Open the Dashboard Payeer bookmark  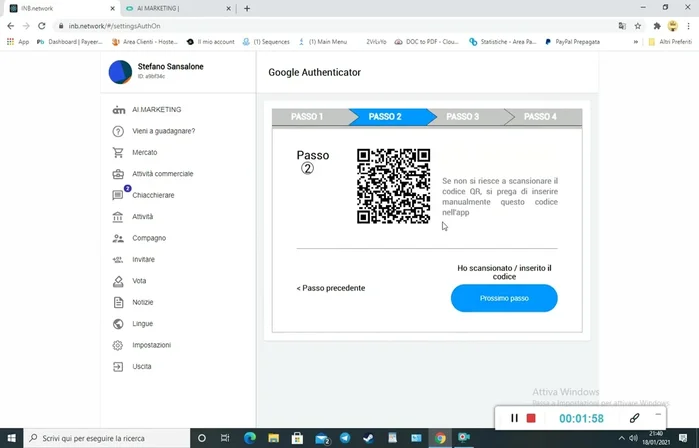point(70,42)
